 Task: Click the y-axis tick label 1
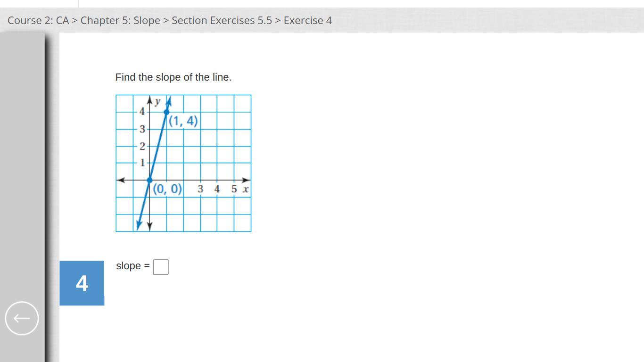(x=142, y=163)
